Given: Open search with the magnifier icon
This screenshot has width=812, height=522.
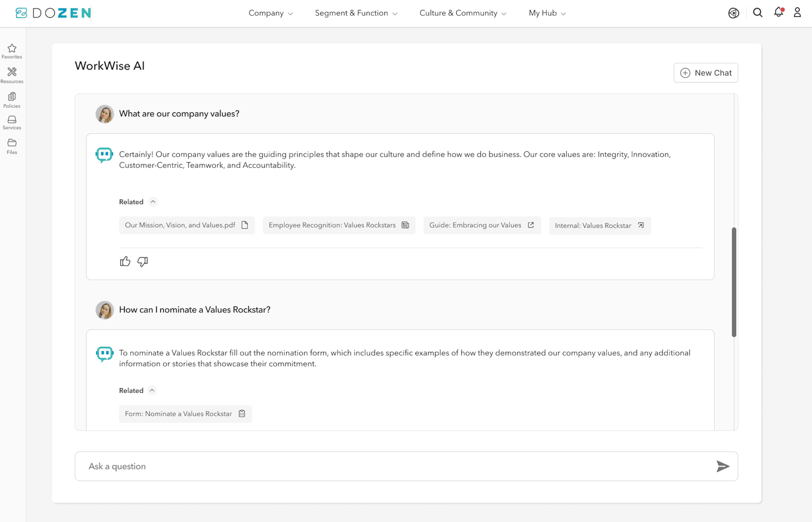Looking at the screenshot, I should [x=758, y=13].
